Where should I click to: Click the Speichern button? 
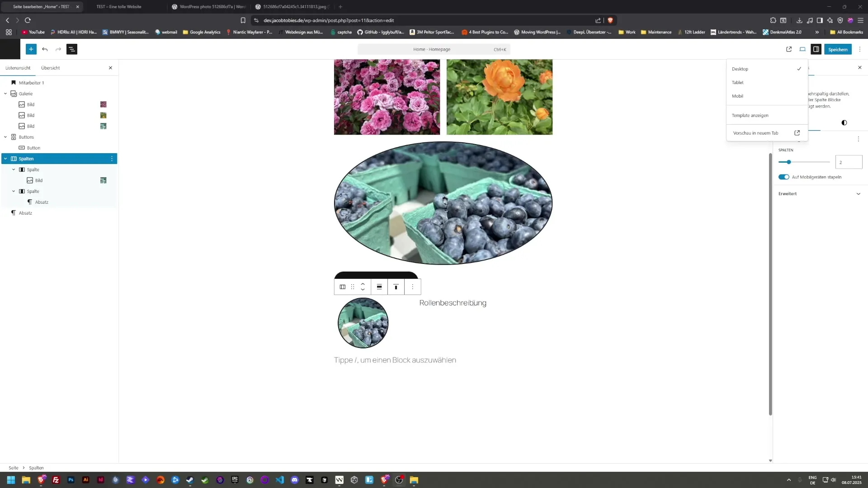click(837, 49)
